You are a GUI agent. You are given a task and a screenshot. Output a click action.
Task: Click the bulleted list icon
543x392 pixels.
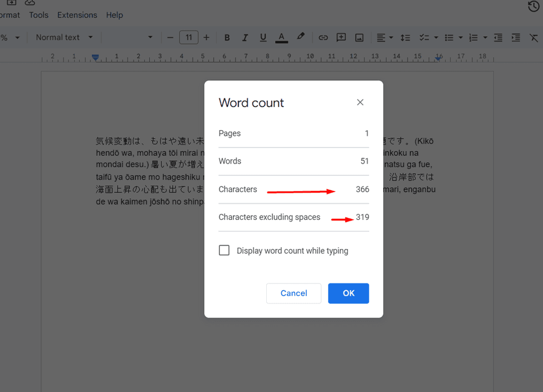(x=449, y=37)
